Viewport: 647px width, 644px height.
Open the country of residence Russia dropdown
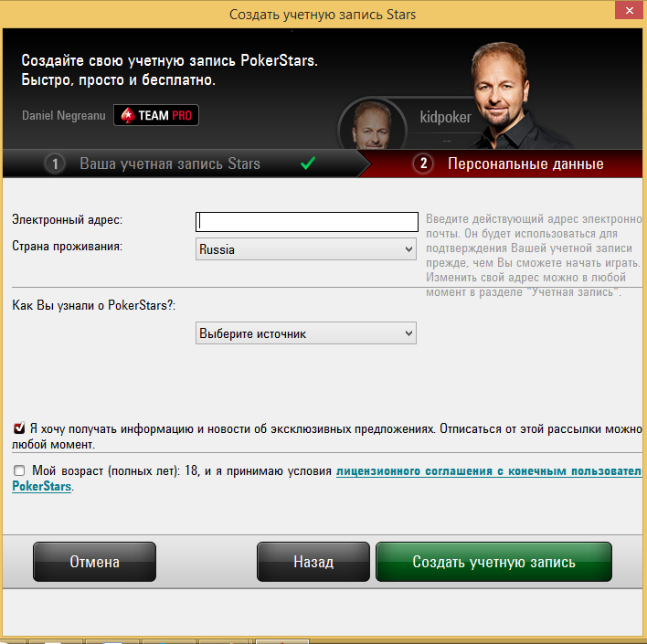tap(306, 249)
